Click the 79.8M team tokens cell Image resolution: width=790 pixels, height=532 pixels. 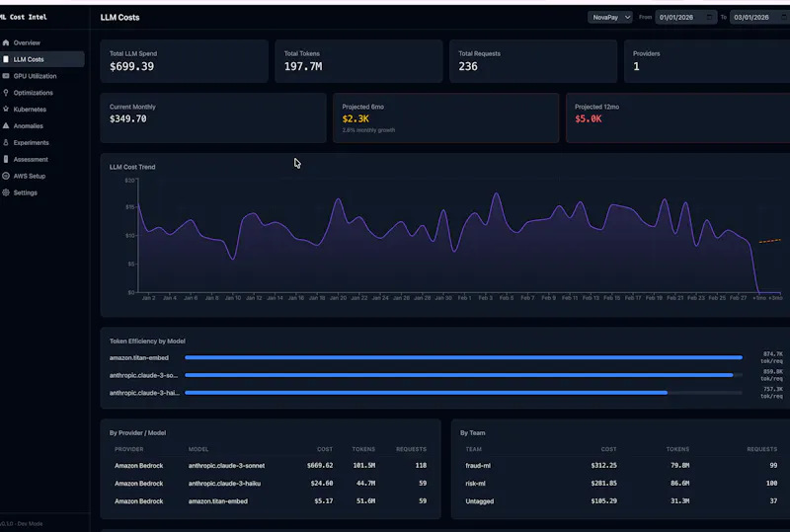pos(680,466)
